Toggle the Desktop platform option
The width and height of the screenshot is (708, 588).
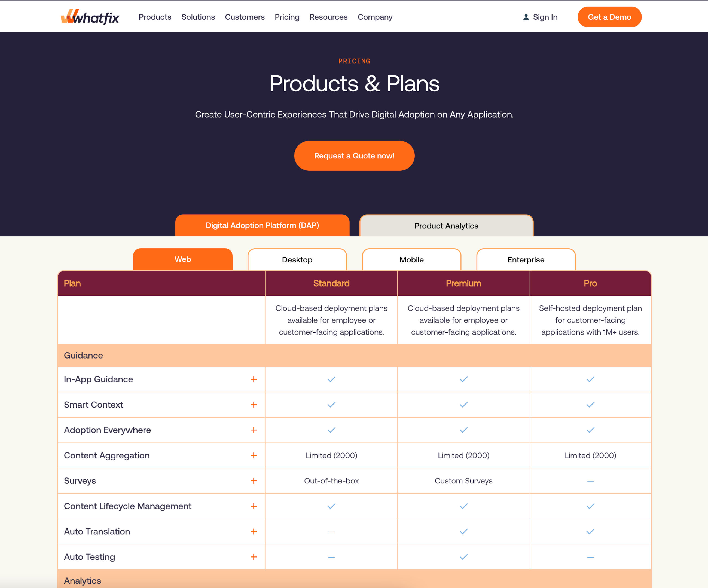(297, 259)
